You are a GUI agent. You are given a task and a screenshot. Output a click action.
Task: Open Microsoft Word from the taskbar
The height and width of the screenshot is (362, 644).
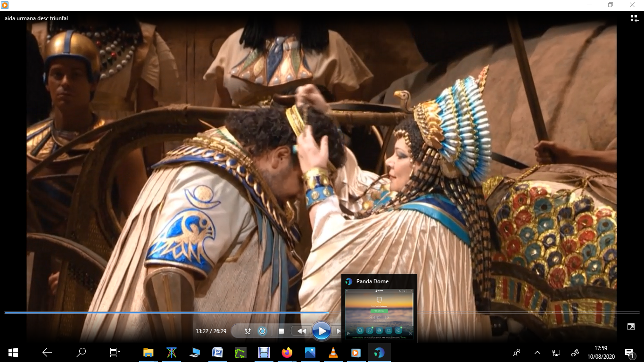[x=217, y=352]
